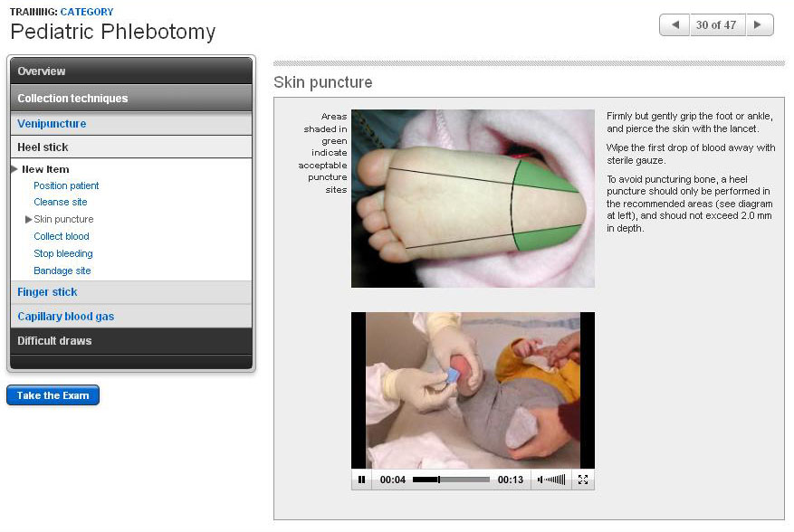Go to Cleanse site step

point(61,202)
